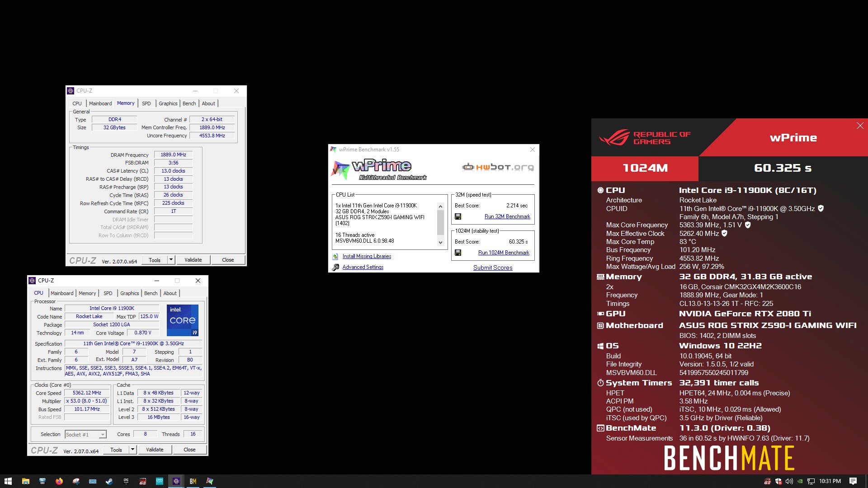Click the wPrime taskbar icon
Screen dimensions: 868x488
point(210,481)
